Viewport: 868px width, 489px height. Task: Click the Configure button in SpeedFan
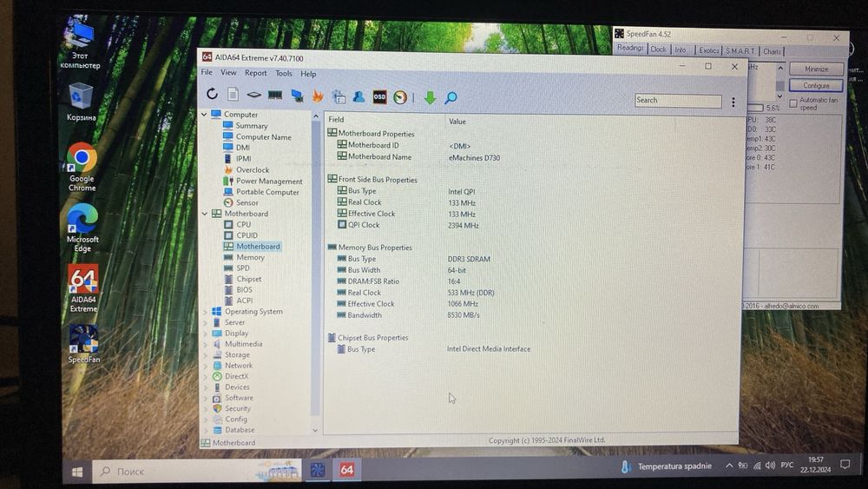[817, 85]
